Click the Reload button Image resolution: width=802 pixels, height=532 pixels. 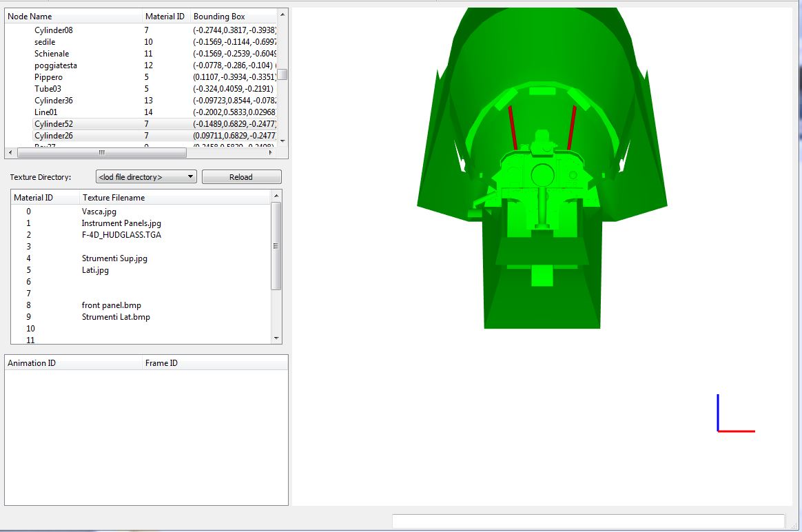[241, 176]
